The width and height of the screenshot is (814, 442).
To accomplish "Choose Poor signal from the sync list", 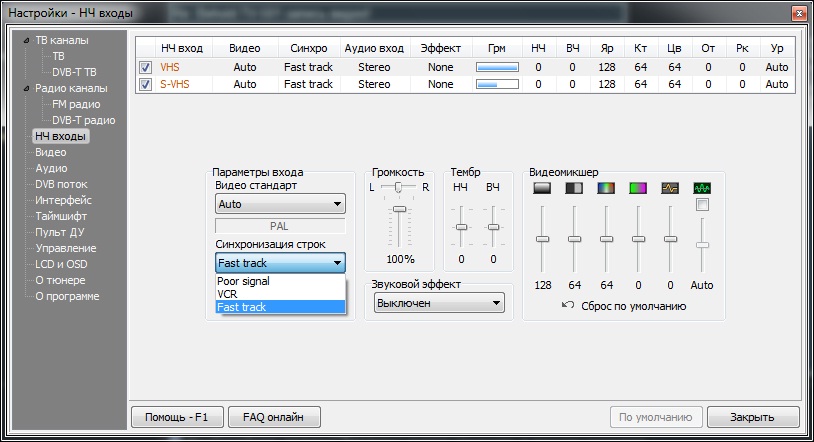I will [243, 281].
